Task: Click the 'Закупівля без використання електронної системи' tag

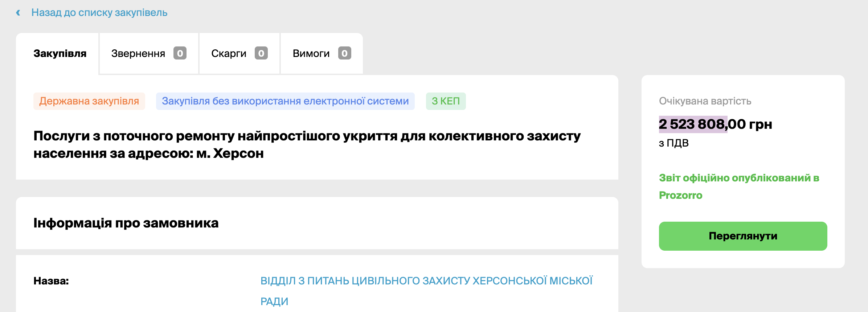Action: [285, 101]
